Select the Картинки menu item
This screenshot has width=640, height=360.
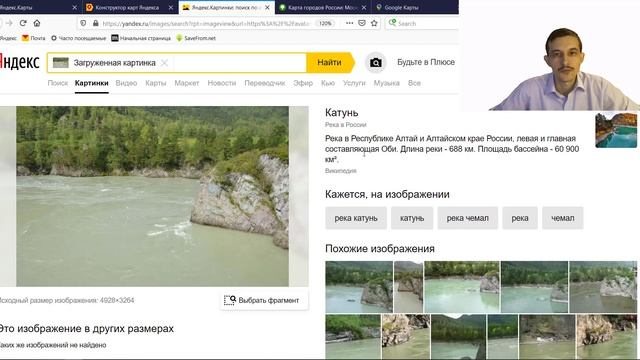pyautogui.click(x=91, y=83)
